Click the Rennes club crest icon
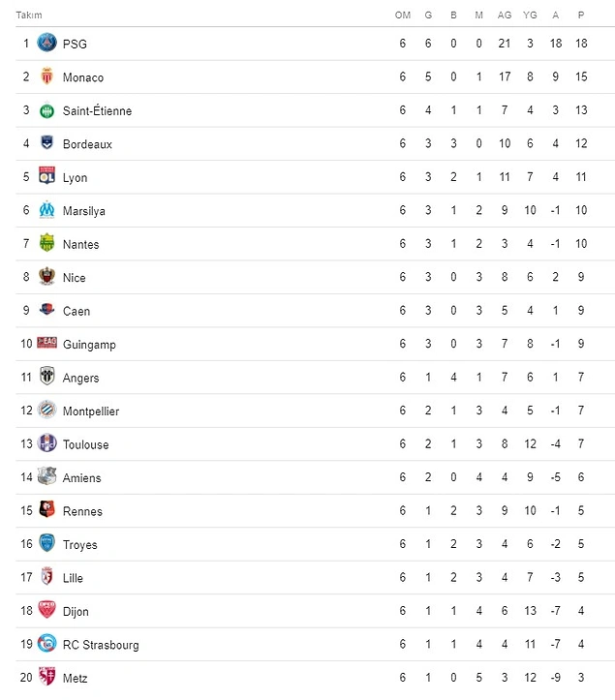Image resolution: width=615 pixels, height=700 pixels. tap(46, 510)
